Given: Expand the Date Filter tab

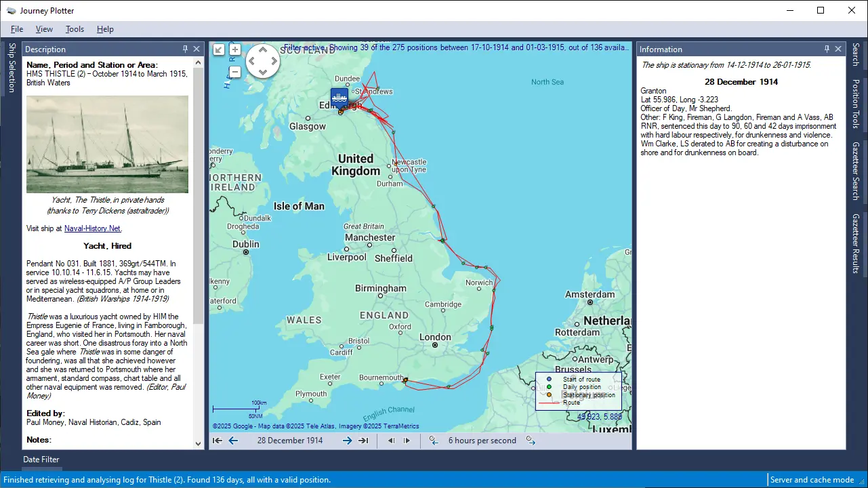Looking at the screenshot, I should 41,460.
